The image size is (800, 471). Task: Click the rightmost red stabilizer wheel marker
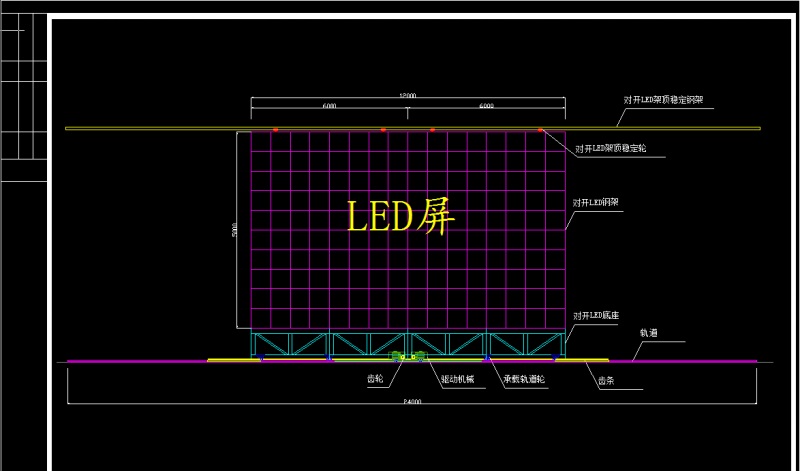pos(541,130)
